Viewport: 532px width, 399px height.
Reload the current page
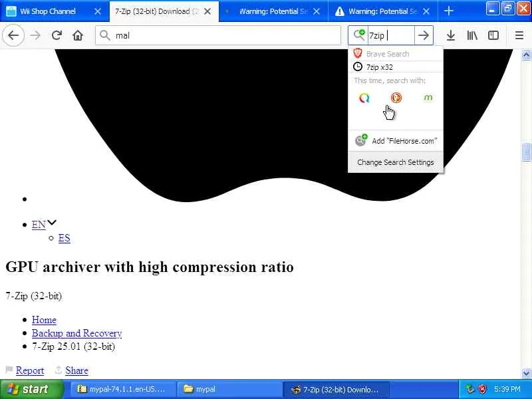click(57, 35)
